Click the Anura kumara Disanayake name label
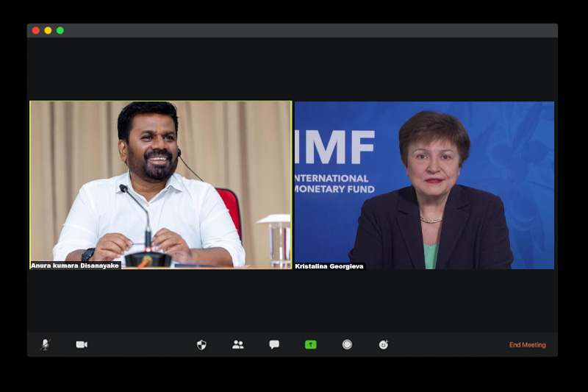Viewport: 588px width, 392px height. click(x=75, y=266)
